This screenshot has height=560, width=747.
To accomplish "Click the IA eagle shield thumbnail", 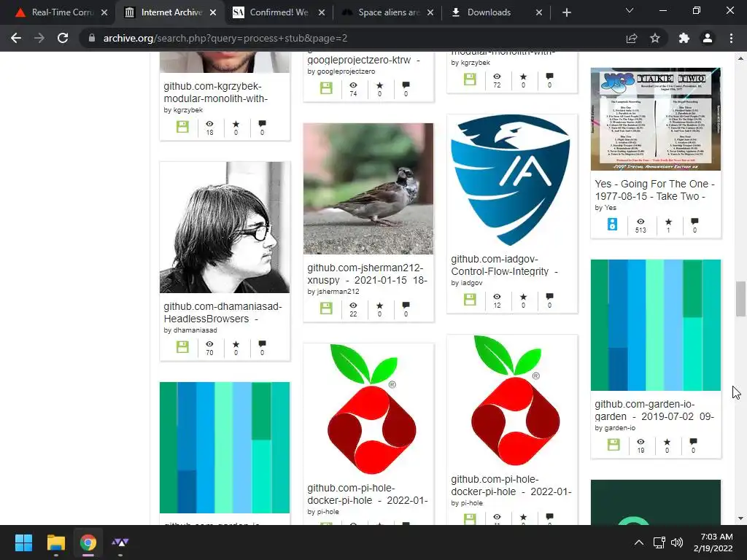I will coord(511,180).
